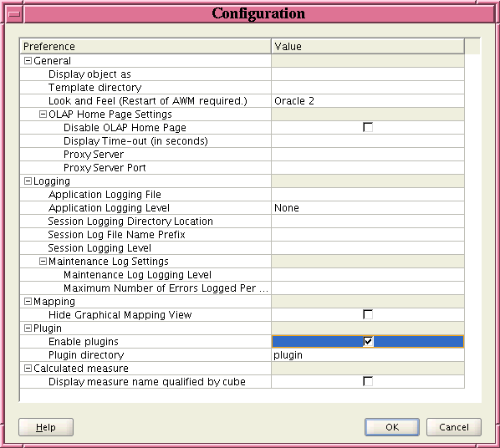Open the window menu icon in title bar
500x448 pixels.
pyautogui.click(x=14, y=14)
